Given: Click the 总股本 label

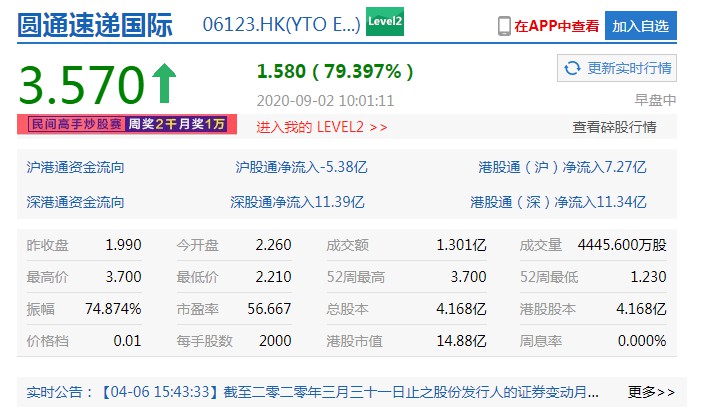Looking at the screenshot, I should (x=348, y=309).
